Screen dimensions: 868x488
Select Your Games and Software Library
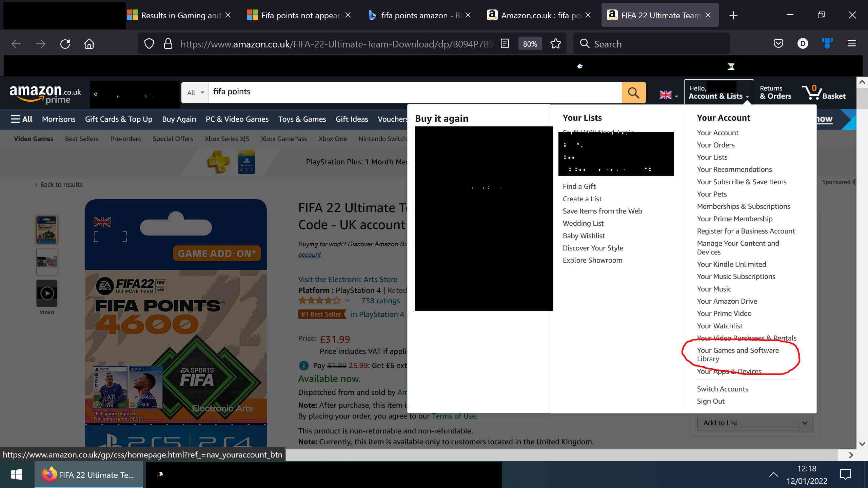coord(737,354)
